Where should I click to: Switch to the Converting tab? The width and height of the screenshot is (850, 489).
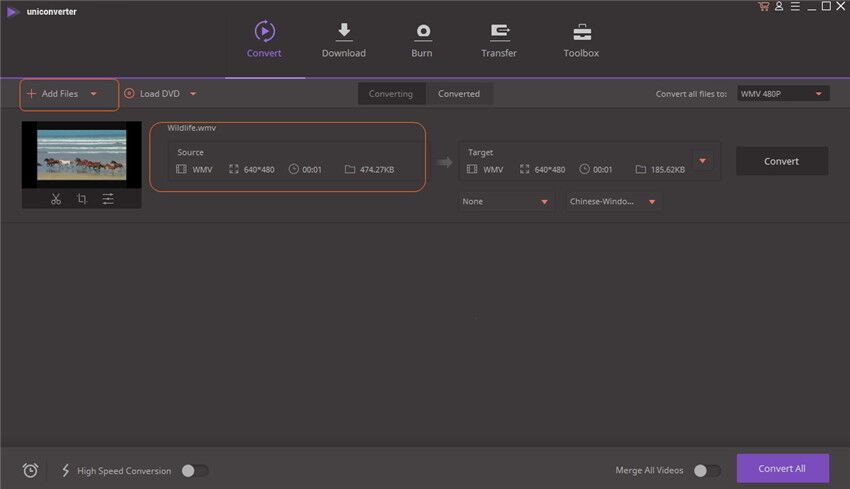tap(391, 94)
